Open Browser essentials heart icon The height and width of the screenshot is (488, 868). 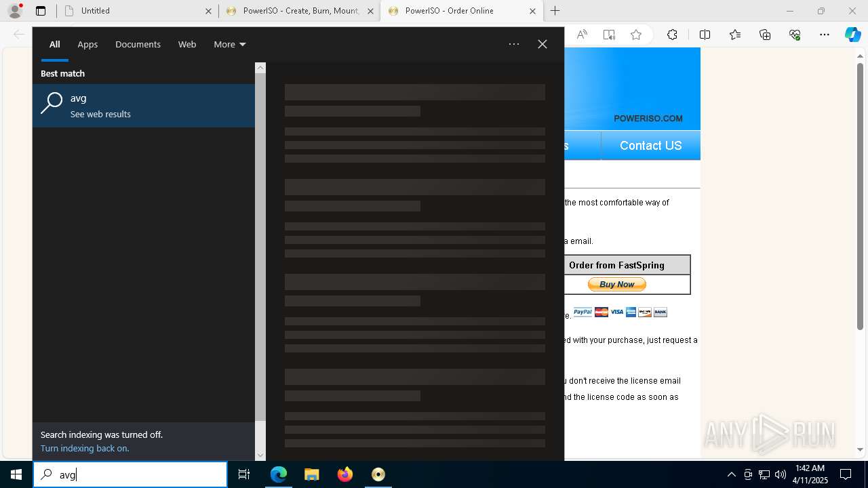[x=795, y=35]
